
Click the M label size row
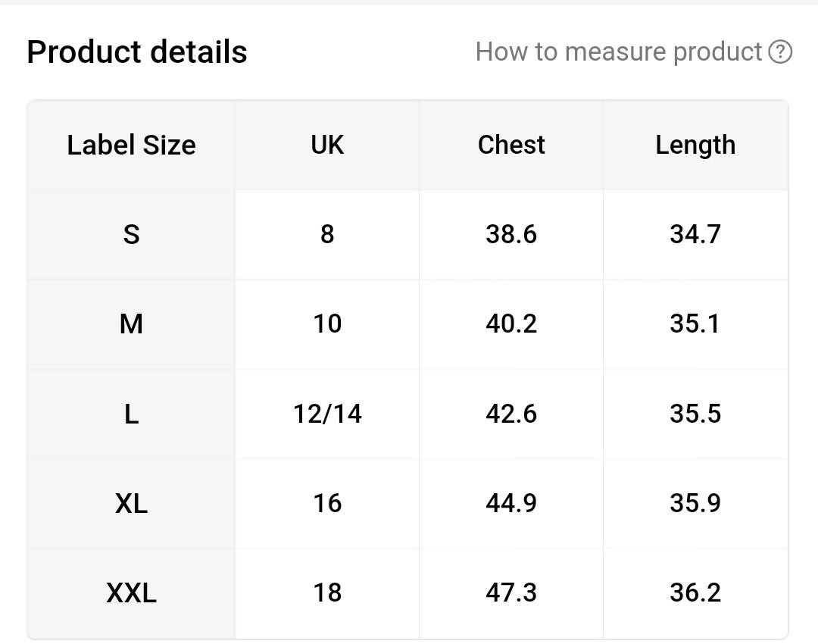131,324
